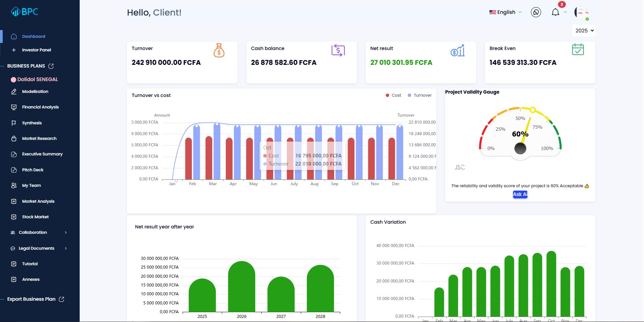The height and width of the screenshot is (322, 644).
Task: Open Dashboard via the home icon
Action: [14, 36]
